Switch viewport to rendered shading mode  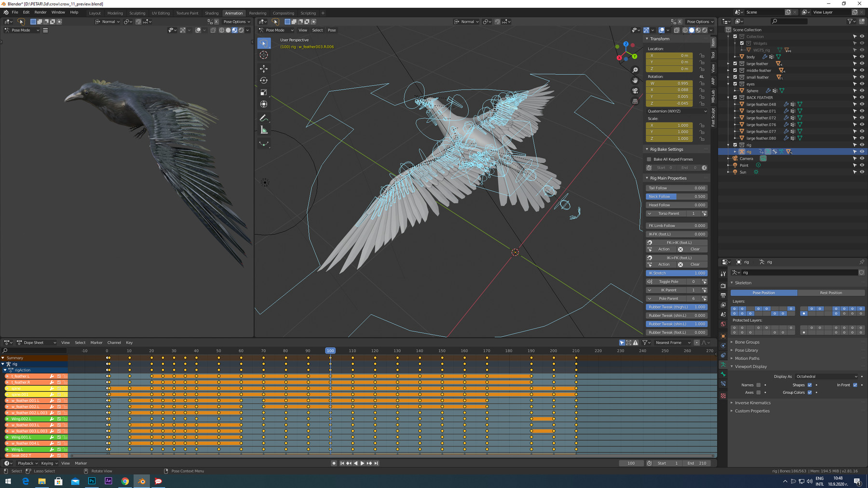click(x=704, y=30)
